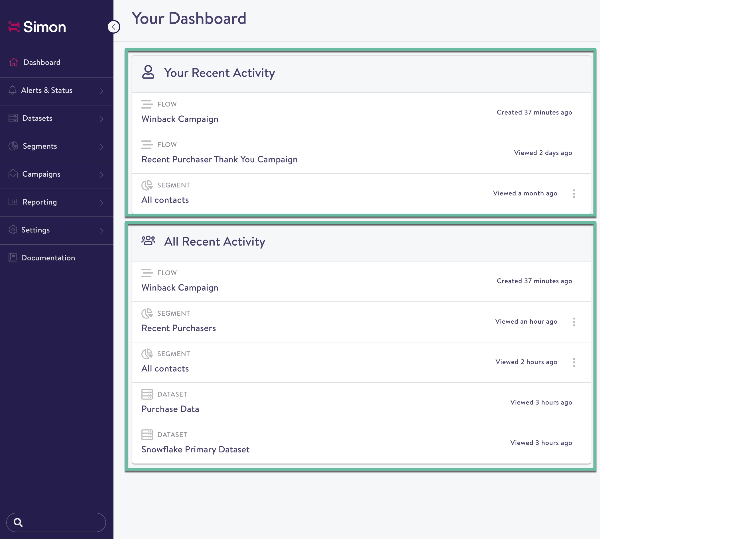Viewport: 756px width, 539px height.
Task: Expand the Alerts & Status chevron
Action: click(x=101, y=91)
